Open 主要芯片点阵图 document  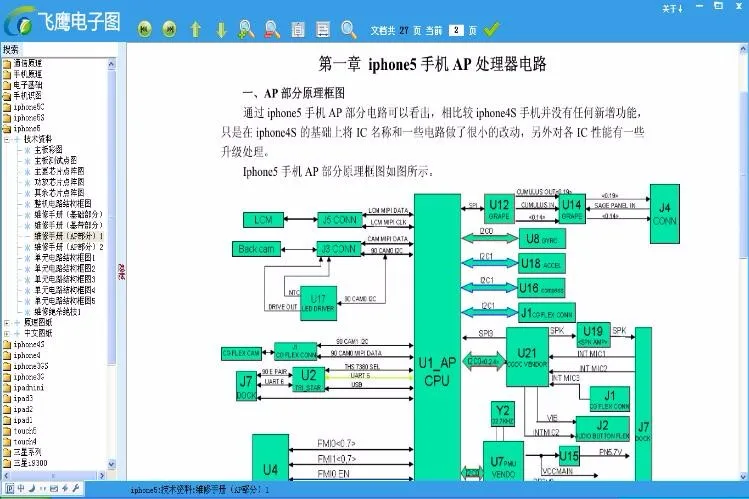pos(59,171)
